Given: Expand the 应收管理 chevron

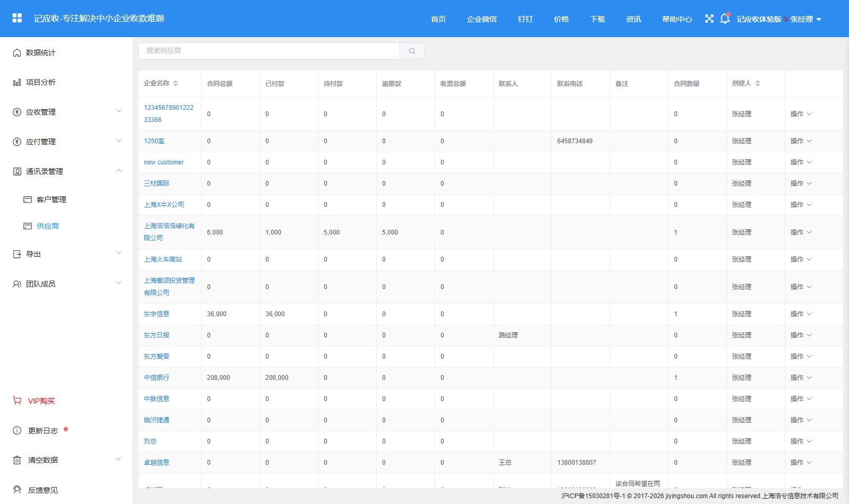Looking at the screenshot, I should 119,111.
